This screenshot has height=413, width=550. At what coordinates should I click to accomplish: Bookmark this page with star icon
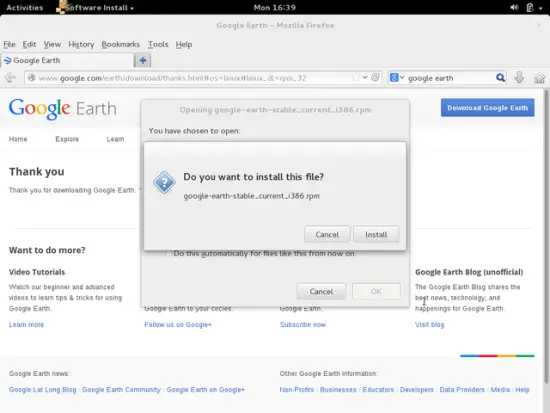tap(355, 78)
